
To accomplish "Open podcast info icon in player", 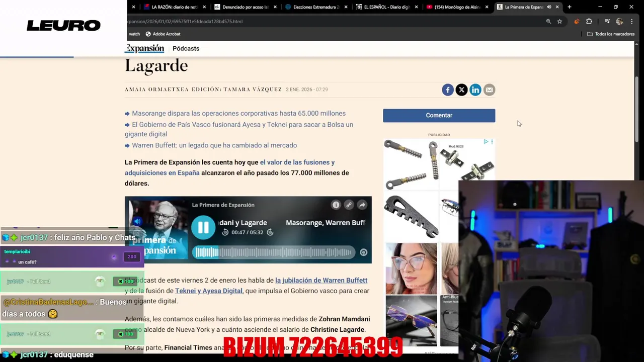I will pos(336,205).
